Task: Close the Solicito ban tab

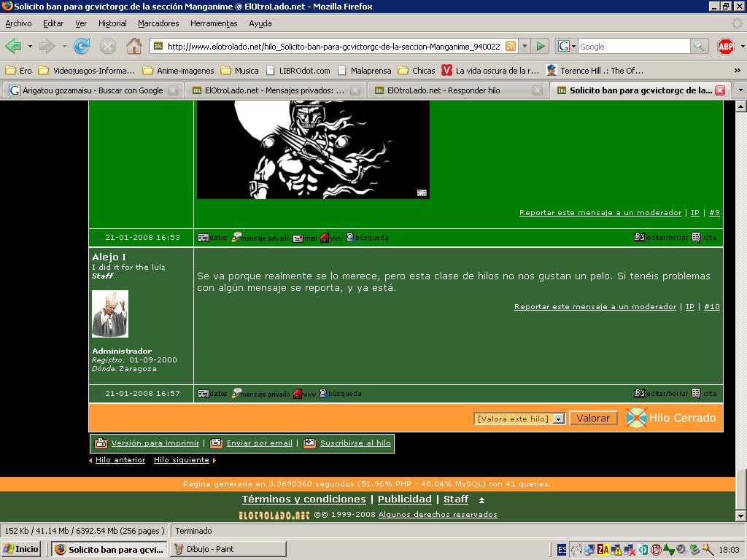Action: click(x=720, y=90)
